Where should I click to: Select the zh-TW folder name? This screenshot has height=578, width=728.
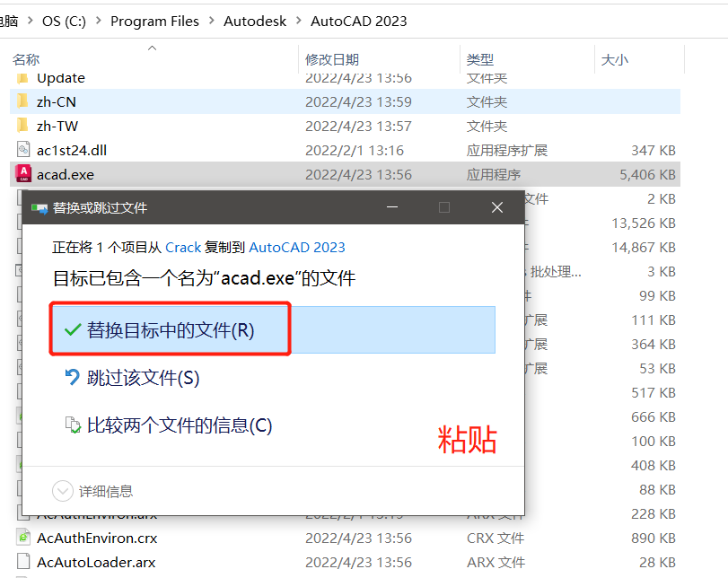tap(57, 126)
